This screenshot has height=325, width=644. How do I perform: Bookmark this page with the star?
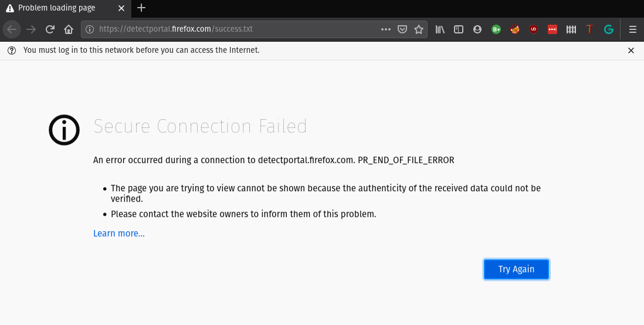click(x=419, y=29)
